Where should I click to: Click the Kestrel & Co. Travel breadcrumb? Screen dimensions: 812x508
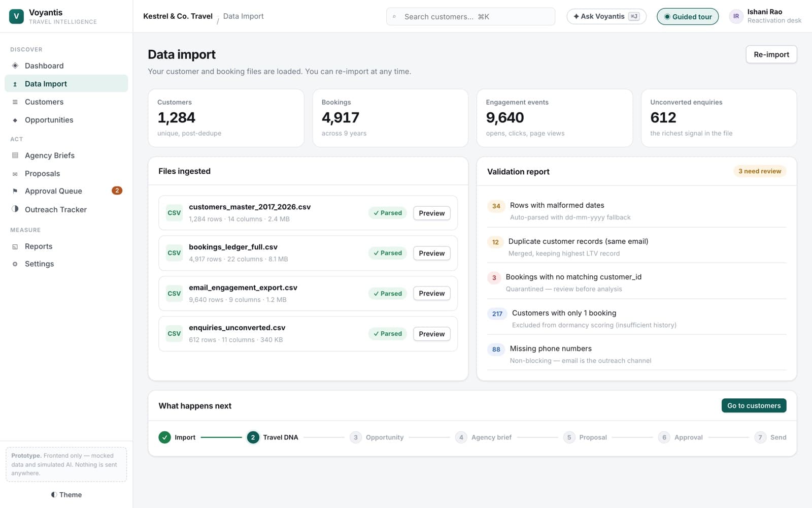coord(178,16)
